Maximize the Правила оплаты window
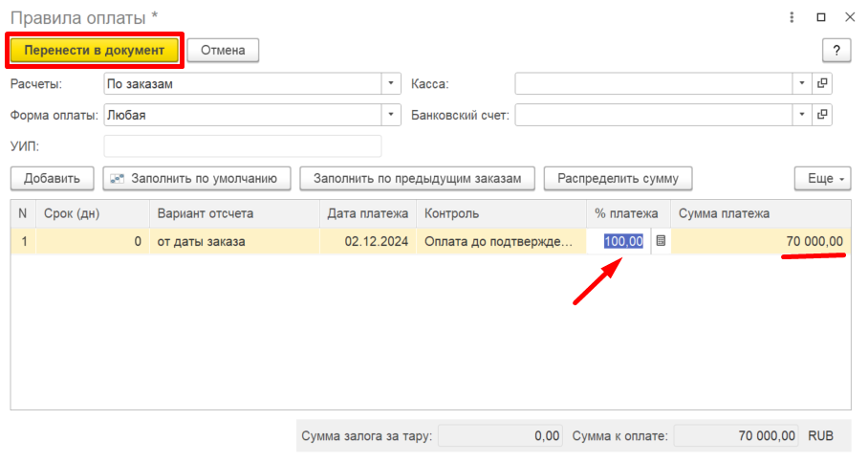This screenshot has width=868, height=463. coord(821,18)
